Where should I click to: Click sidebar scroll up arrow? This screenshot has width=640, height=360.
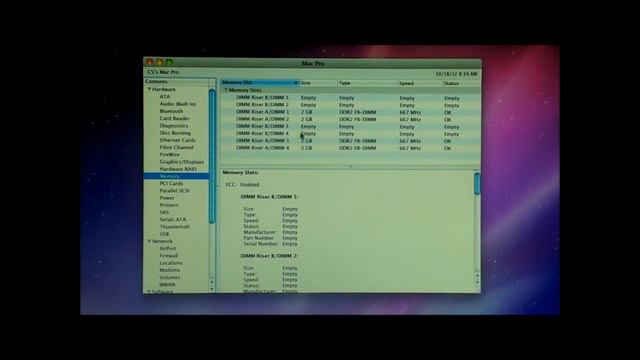212,282
